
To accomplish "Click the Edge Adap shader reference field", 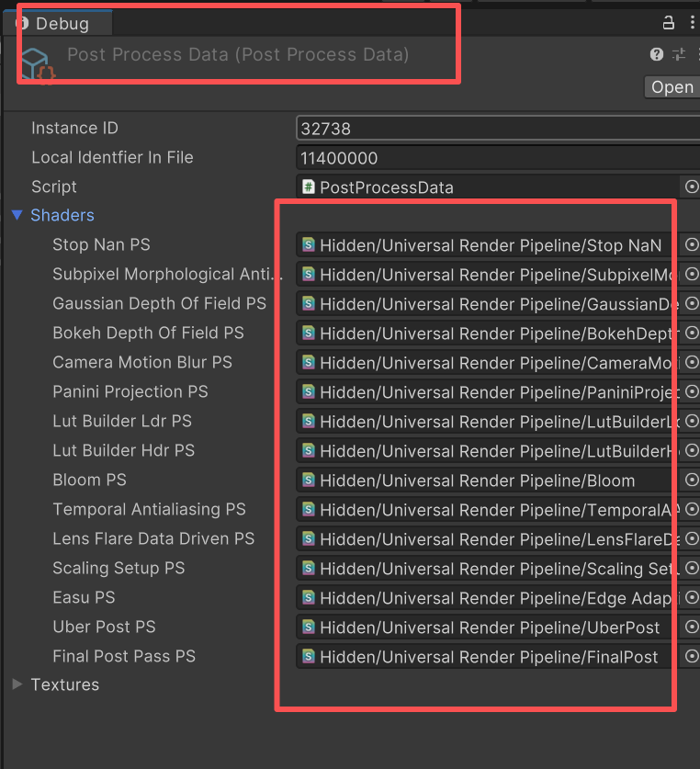I will point(488,598).
